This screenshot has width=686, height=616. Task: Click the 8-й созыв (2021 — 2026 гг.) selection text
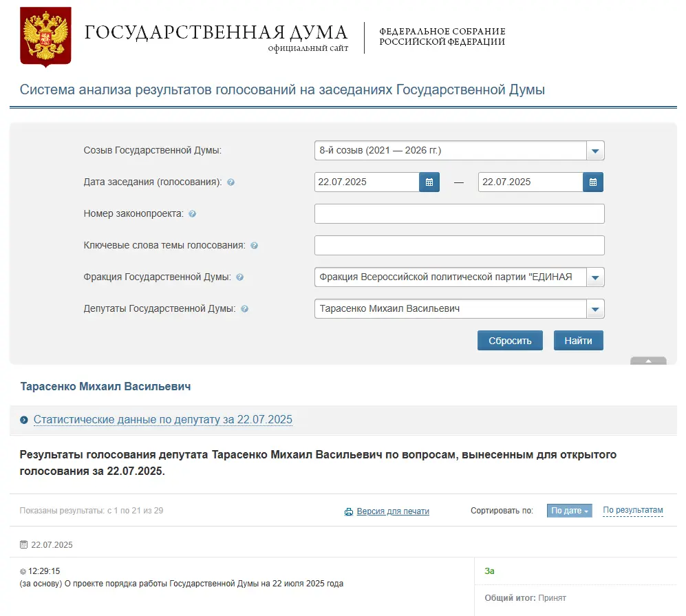coord(380,151)
